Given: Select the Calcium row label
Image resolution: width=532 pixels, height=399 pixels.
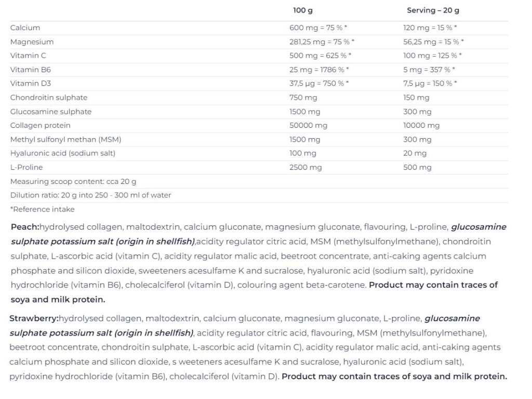Looking at the screenshot, I should [x=25, y=28].
